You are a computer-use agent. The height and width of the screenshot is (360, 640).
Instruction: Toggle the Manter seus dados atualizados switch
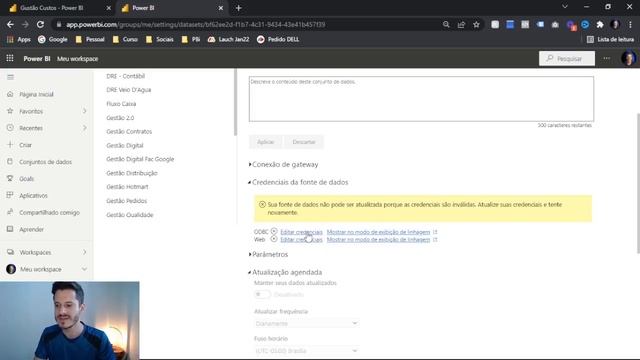click(x=262, y=294)
